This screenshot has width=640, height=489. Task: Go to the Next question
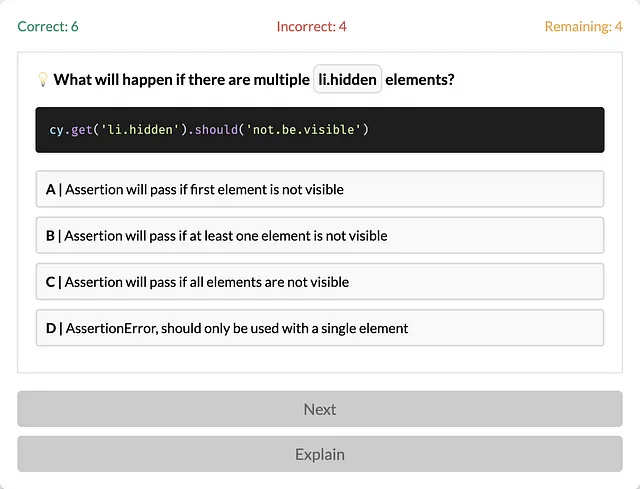(320, 409)
